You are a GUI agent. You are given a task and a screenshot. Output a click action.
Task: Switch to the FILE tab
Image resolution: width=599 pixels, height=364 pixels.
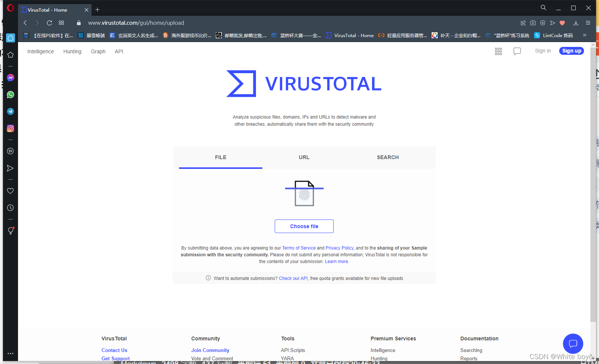(x=221, y=158)
